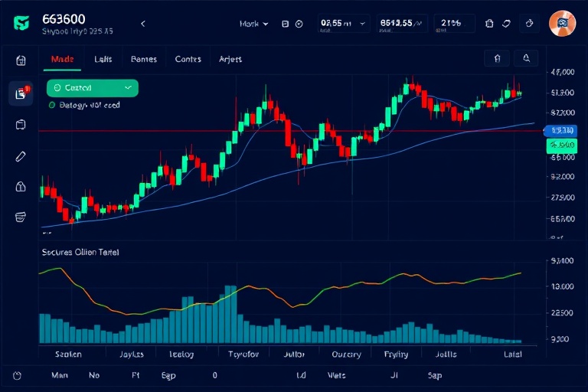Viewport: 588px width, 392px height.
Task: Toggle the square icon next to Mark dropdown
Action: click(x=286, y=24)
